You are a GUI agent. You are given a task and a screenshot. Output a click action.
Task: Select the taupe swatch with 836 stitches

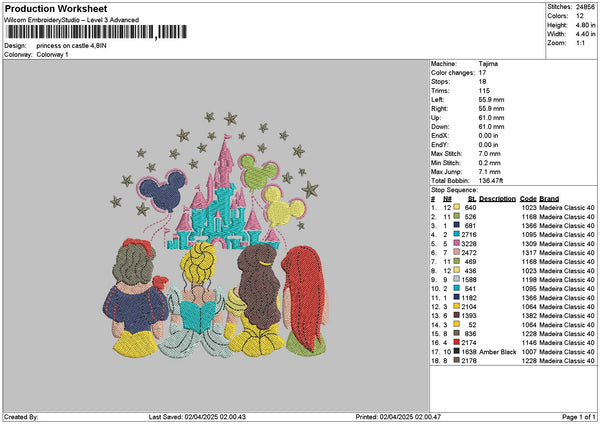pyautogui.click(x=457, y=333)
